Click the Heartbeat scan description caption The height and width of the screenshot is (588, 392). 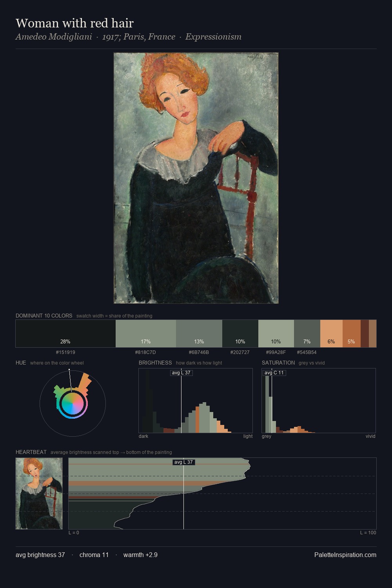[x=111, y=452]
